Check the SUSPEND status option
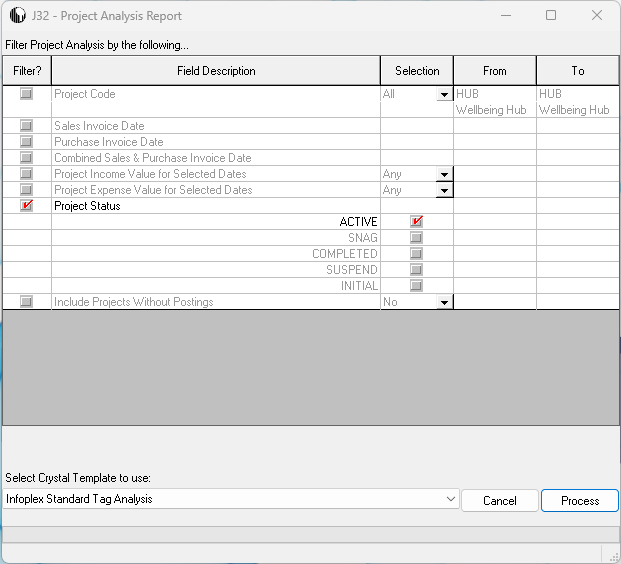621x564 pixels. click(x=416, y=270)
